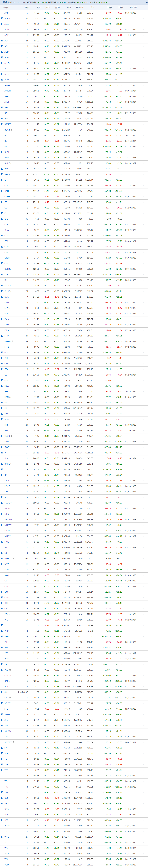Expand the USB row details

[2, 820]
